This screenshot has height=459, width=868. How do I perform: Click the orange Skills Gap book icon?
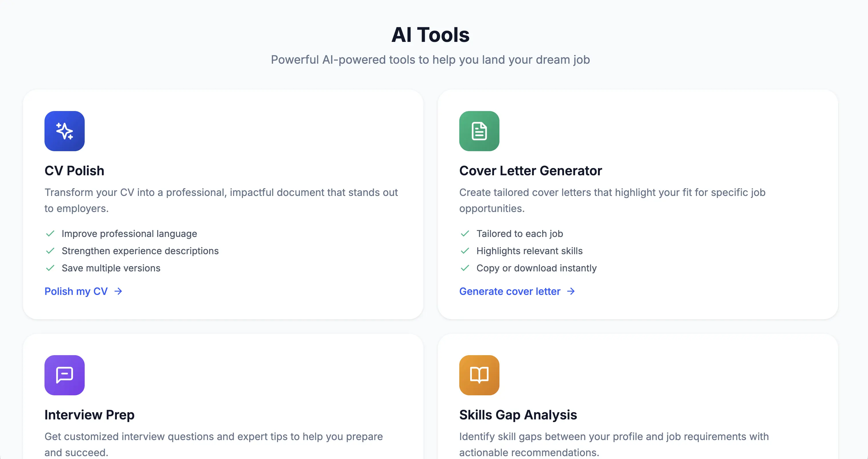(x=479, y=375)
